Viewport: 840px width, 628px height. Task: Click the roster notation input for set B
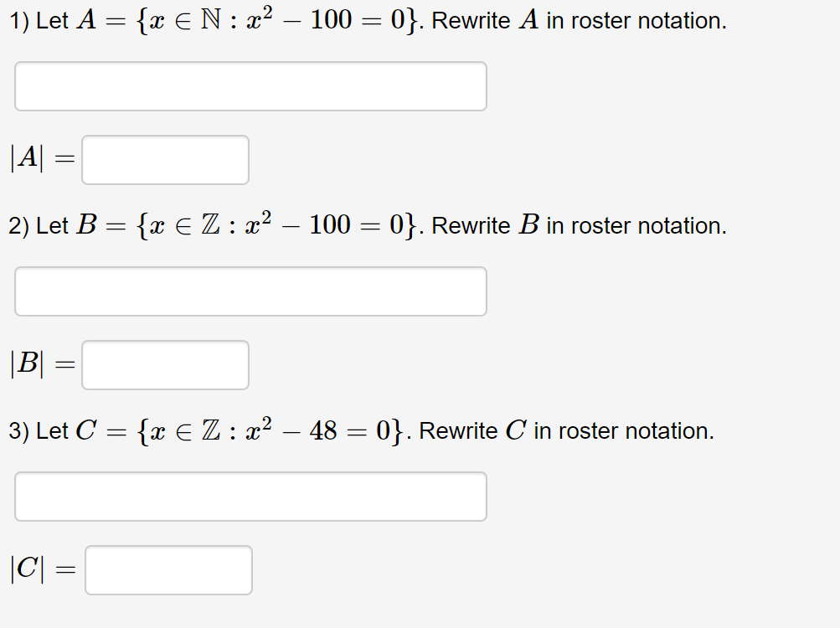[250, 291]
